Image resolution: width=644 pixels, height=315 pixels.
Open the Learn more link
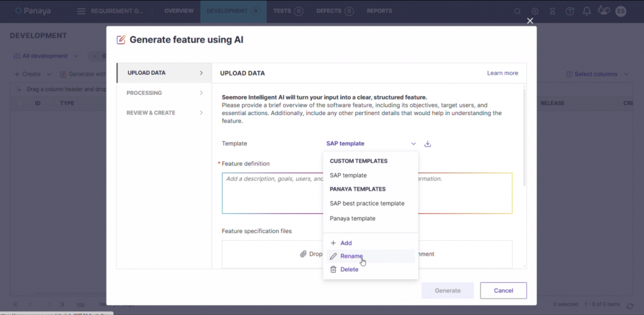(x=502, y=73)
